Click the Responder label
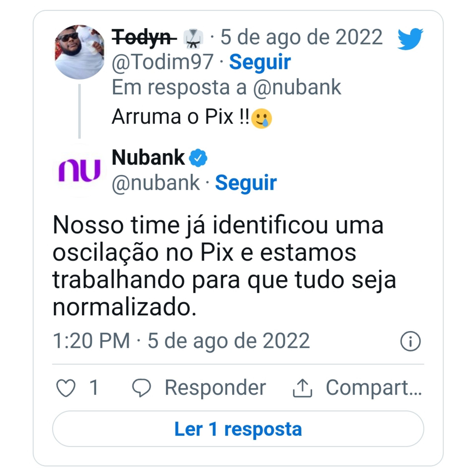Image resolution: width=476 pixels, height=476 pixels. tap(215, 388)
